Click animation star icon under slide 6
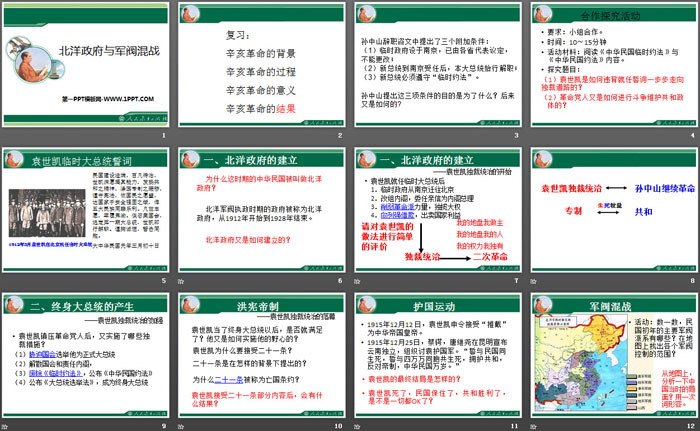Viewport: 700px width, 431px height. pyautogui.click(x=181, y=281)
